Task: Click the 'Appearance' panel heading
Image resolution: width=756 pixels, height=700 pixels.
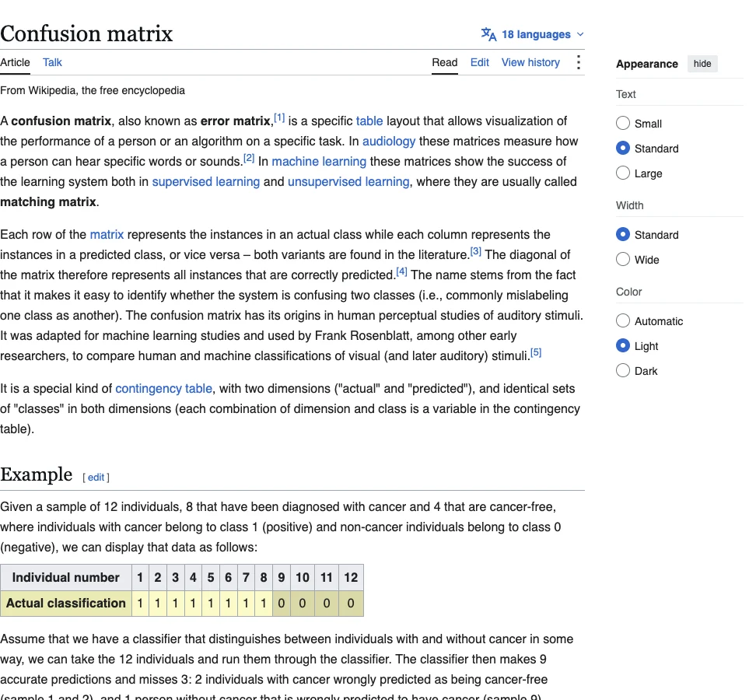Action: click(x=647, y=64)
